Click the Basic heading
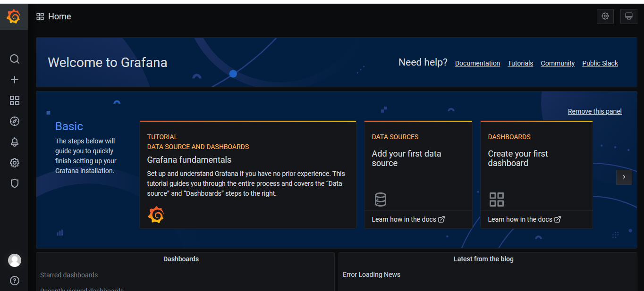The width and height of the screenshot is (644, 291). [x=69, y=126]
